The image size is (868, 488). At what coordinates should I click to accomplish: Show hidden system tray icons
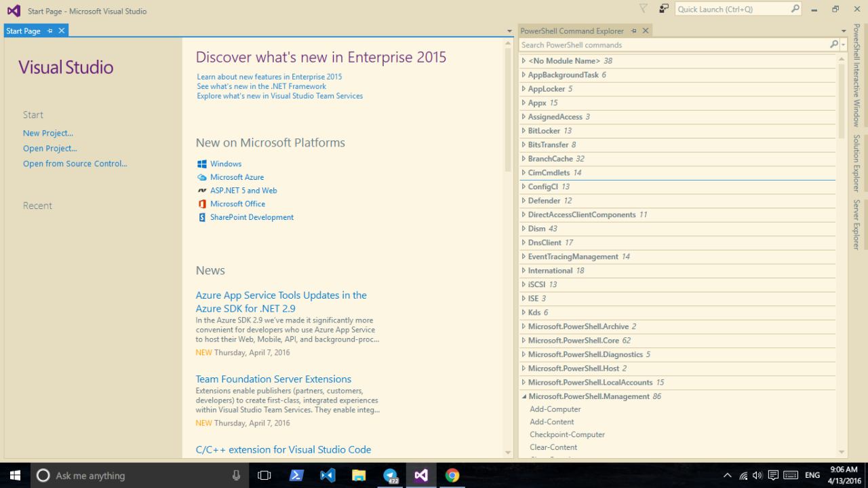coord(728,475)
